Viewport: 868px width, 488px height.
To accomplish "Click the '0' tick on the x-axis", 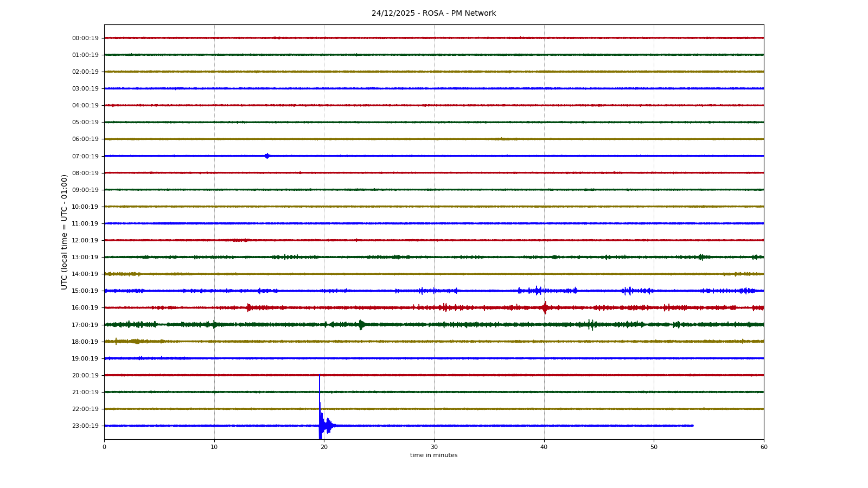I will point(104,447).
